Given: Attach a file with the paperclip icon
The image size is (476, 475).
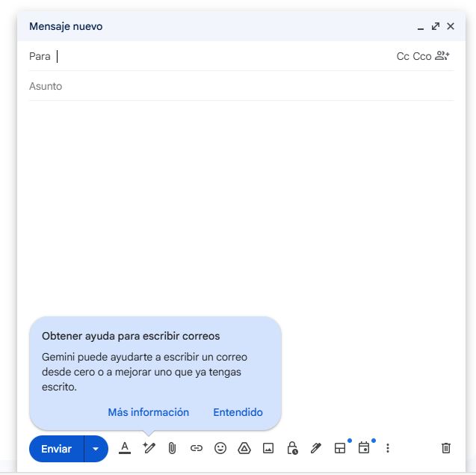Looking at the screenshot, I should coord(172,448).
